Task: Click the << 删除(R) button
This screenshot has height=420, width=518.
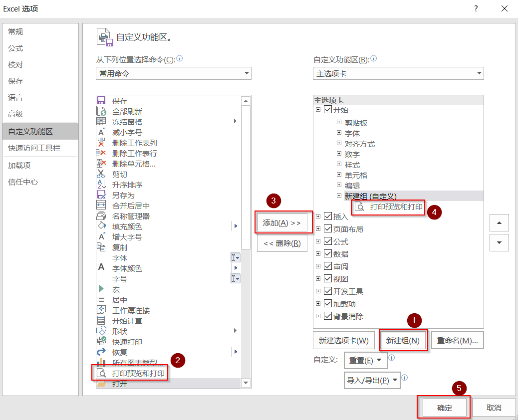Action: (x=282, y=243)
